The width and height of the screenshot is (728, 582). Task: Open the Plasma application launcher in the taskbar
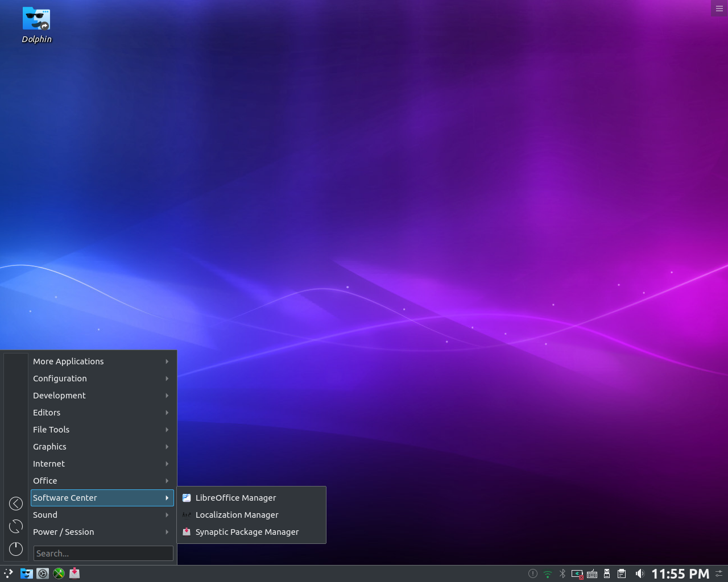pyautogui.click(x=9, y=573)
